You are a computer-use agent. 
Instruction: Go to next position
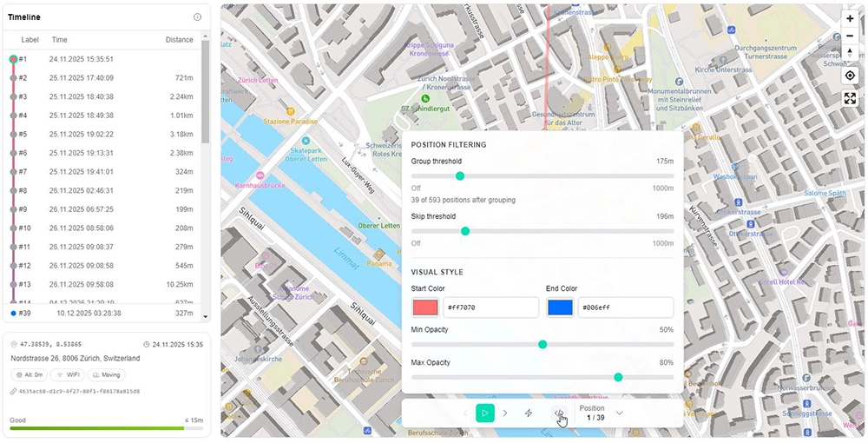point(506,413)
